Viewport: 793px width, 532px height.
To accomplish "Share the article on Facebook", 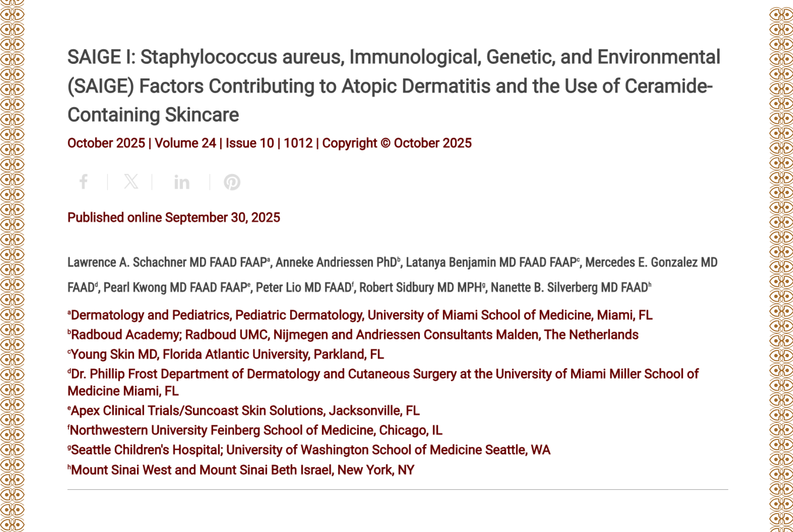I will pyautogui.click(x=84, y=182).
